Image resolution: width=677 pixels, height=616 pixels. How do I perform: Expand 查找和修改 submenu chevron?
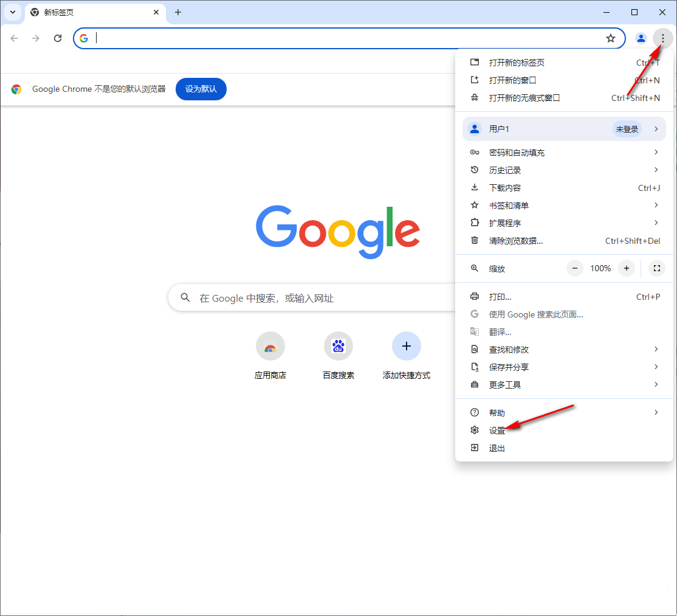point(656,349)
